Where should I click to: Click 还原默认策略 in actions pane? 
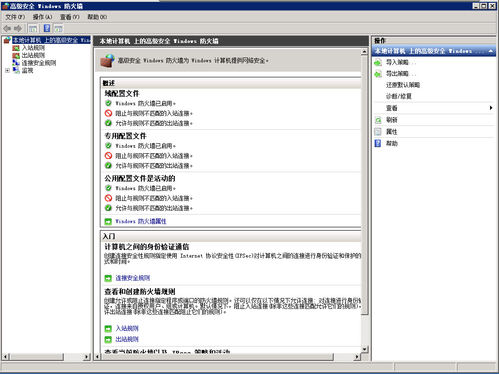[x=403, y=85]
